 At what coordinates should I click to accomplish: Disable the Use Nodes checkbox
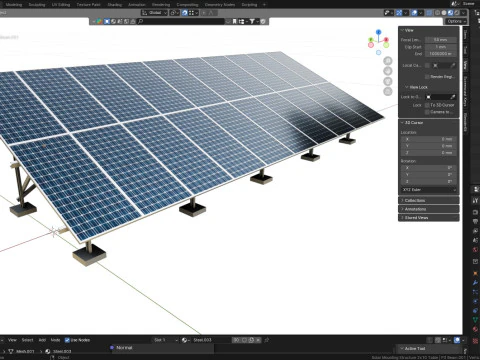(x=67, y=340)
